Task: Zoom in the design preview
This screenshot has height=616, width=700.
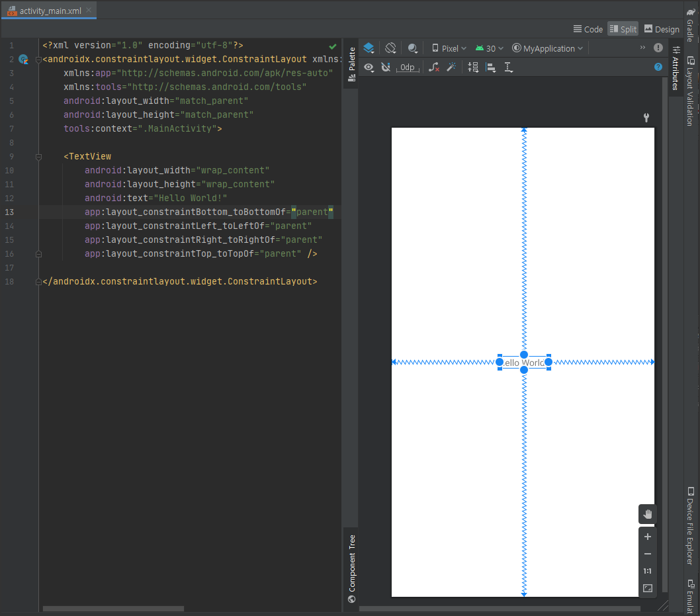Action: point(647,537)
